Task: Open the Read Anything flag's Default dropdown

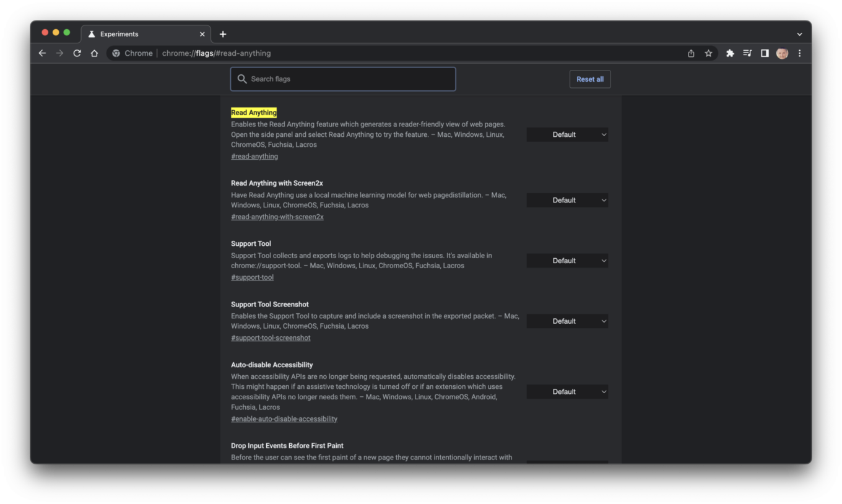Action: (567, 134)
